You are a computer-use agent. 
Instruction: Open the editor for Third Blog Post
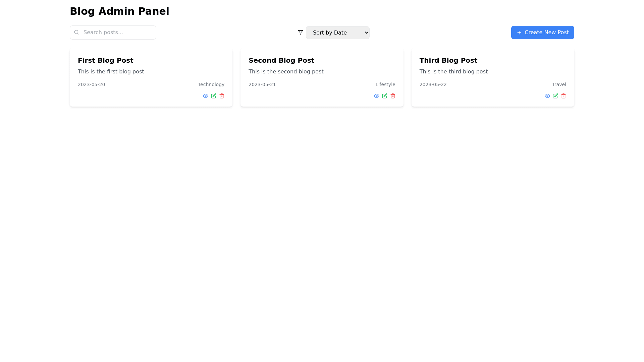[555, 96]
